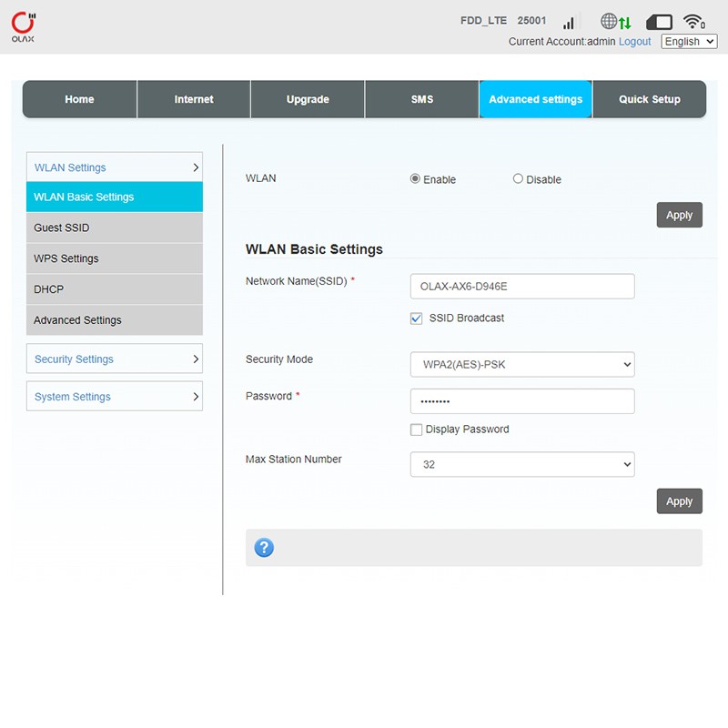Check the Display Password checkbox
Image resolution: width=728 pixels, height=728 pixels.
pos(417,430)
